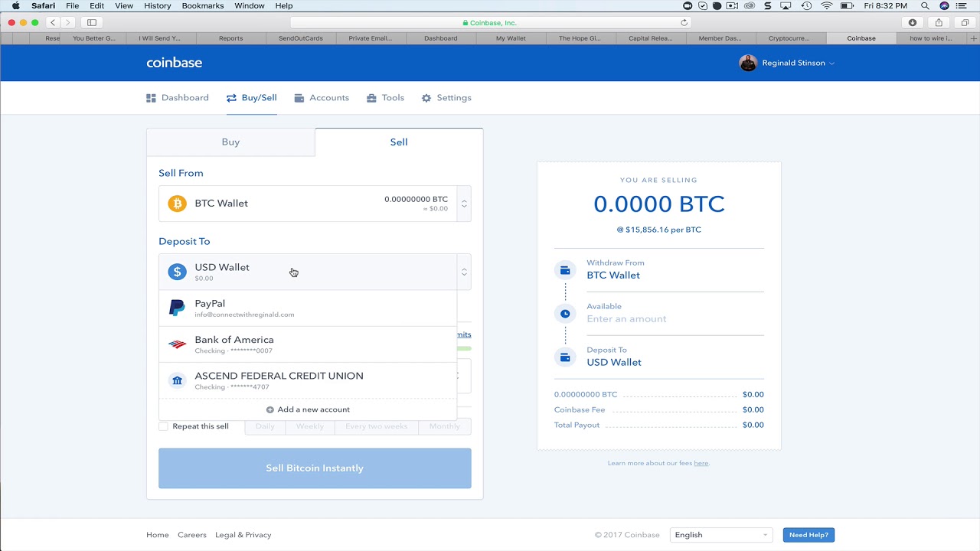Select USD Wallet deposit option
The image size is (980, 551).
[x=308, y=272]
